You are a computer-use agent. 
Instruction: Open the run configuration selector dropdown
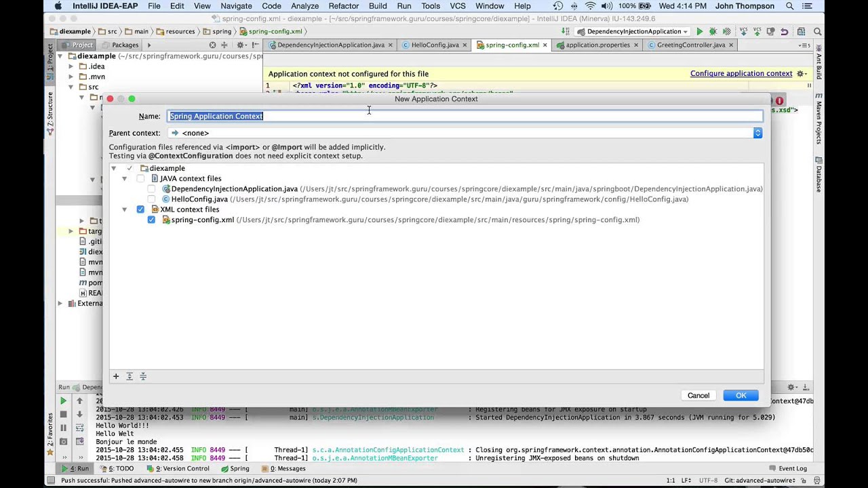click(x=633, y=32)
